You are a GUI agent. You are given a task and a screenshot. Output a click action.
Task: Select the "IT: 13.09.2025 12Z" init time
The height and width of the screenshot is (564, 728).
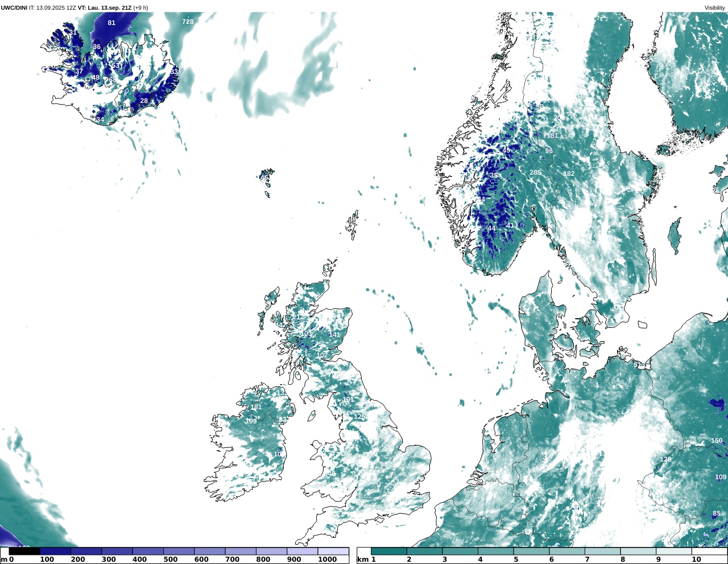click(x=52, y=7)
